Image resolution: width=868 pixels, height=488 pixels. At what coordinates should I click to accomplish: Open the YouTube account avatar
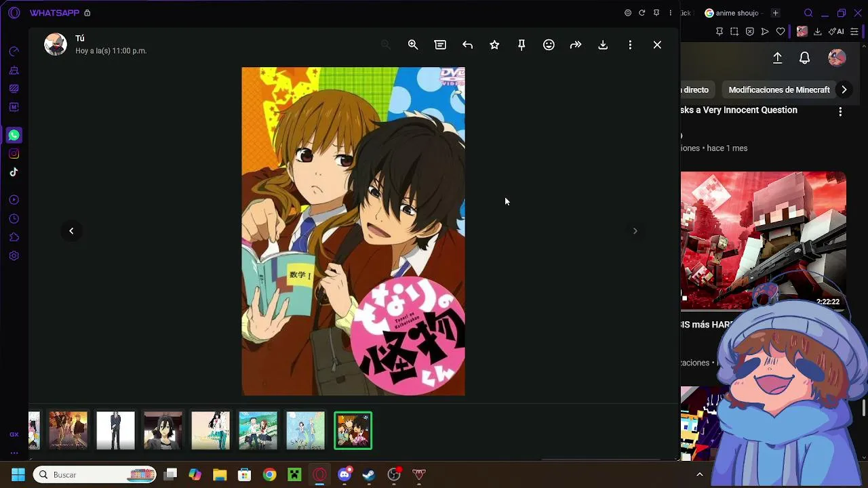[x=837, y=58]
